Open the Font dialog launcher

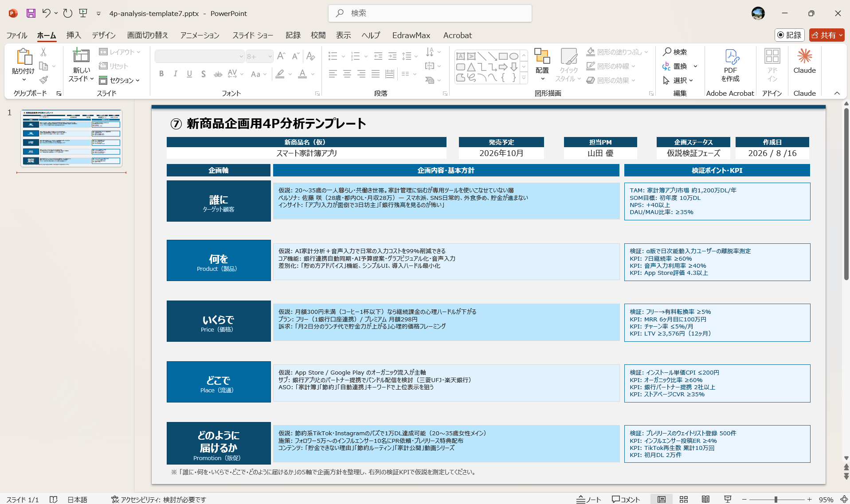pos(317,94)
